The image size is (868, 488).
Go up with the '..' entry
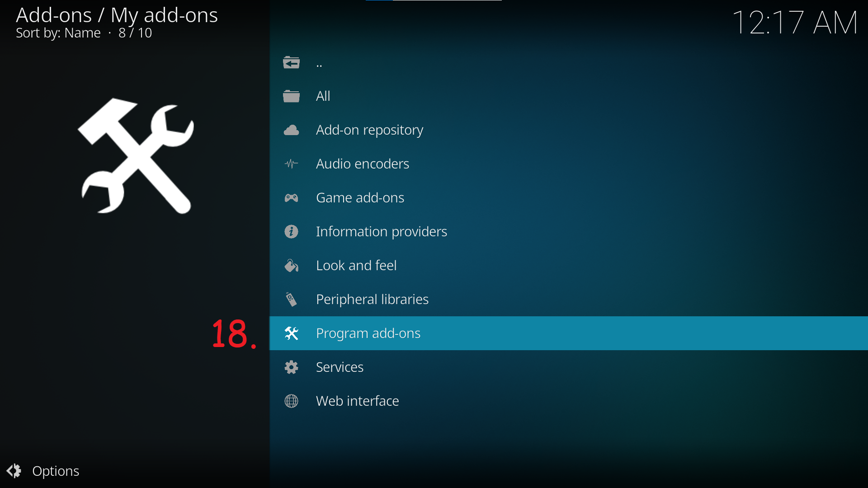click(x=569, y=62)
